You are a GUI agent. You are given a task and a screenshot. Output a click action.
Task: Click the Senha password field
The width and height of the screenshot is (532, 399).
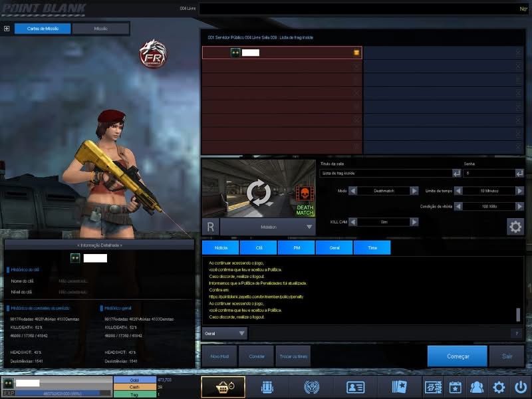(x=489, y=174)
